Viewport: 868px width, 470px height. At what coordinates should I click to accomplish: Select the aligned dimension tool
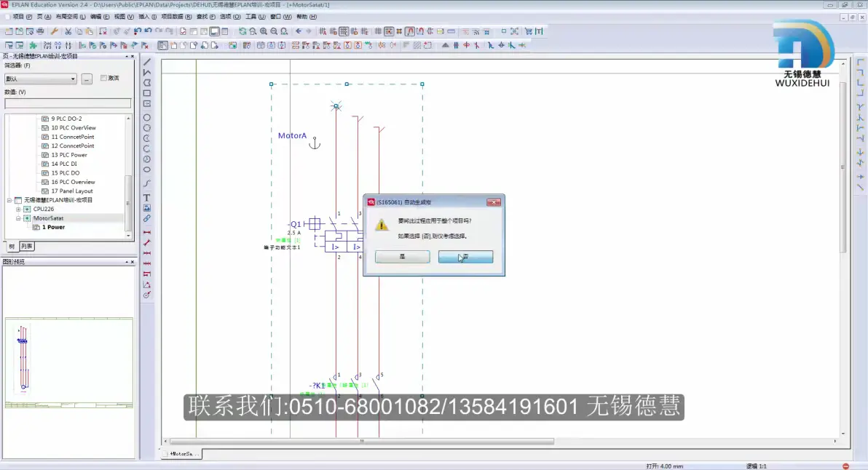(147, 243)
